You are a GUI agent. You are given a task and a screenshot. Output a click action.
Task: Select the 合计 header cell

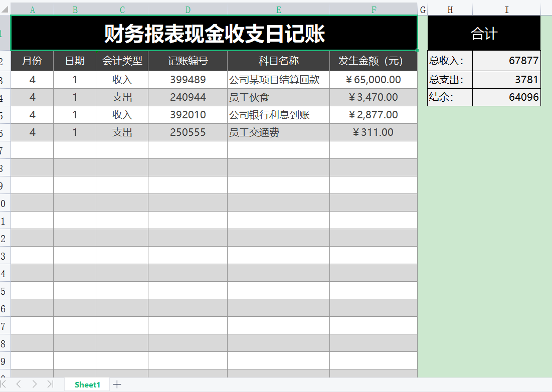tap(484, 32)
